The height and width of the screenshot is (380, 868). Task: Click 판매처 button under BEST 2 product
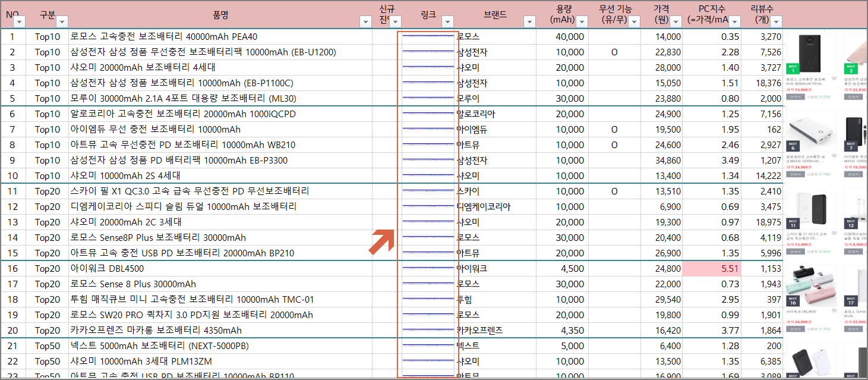tap(853, 97)
